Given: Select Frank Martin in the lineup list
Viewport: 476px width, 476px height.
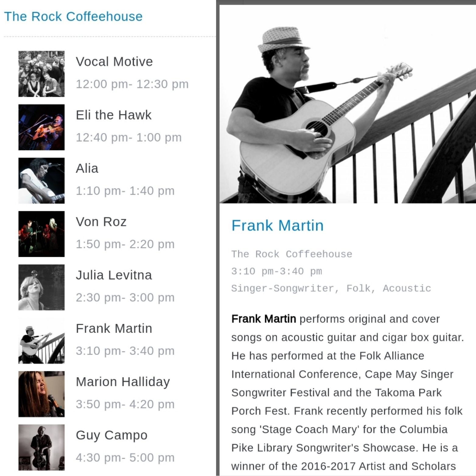Looking at the screenshot, I should [x=114, y=328].
